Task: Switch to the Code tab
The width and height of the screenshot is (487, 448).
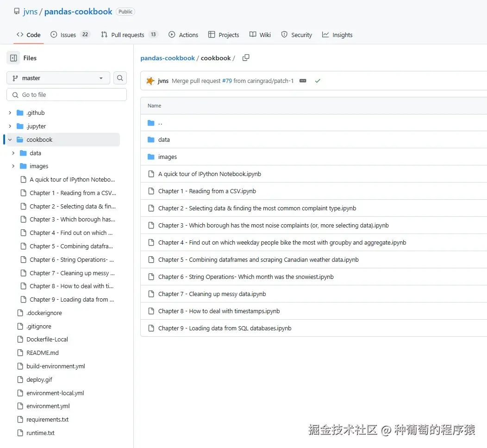Action: click(x=29, y=35)
